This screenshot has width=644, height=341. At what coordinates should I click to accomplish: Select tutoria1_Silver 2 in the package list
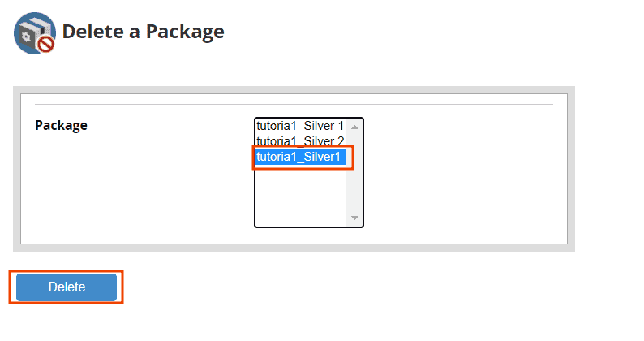pos(301,141)
